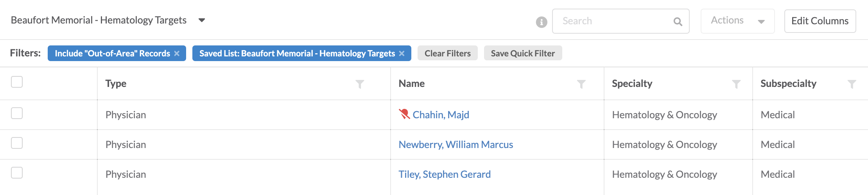The height and width of the screenshot is (195, 868).
Task: Open the Type column filter icon
Action: [x=360, y=84]
